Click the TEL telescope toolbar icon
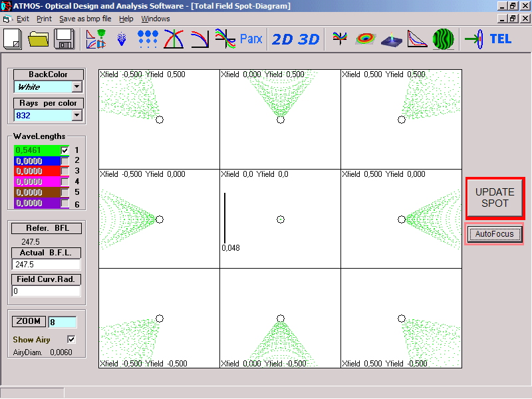Viewport: 532px width, 399px height. 501,39
